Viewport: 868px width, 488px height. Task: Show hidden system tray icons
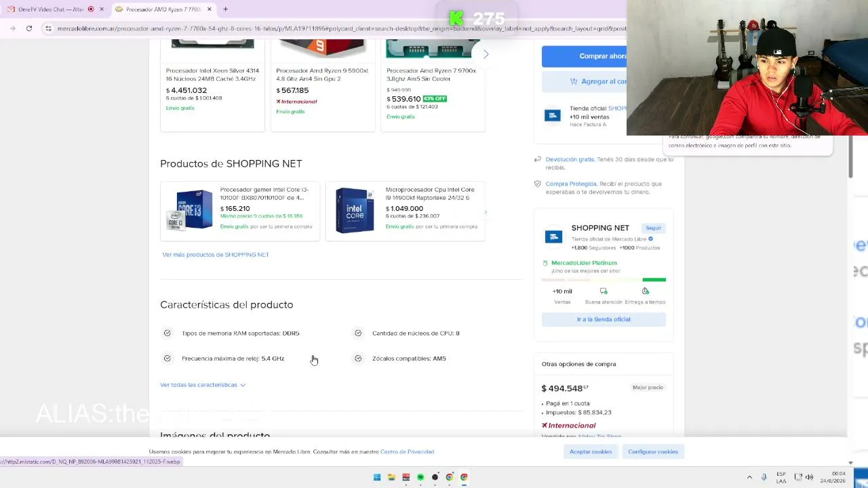pos(749,477)
